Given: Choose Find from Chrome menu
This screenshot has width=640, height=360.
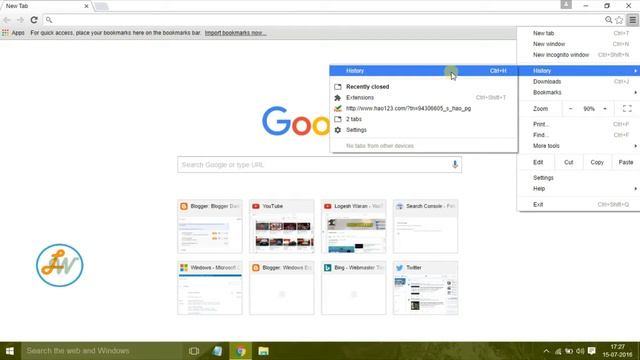Looking at the screenshot, I should point(578,135).
